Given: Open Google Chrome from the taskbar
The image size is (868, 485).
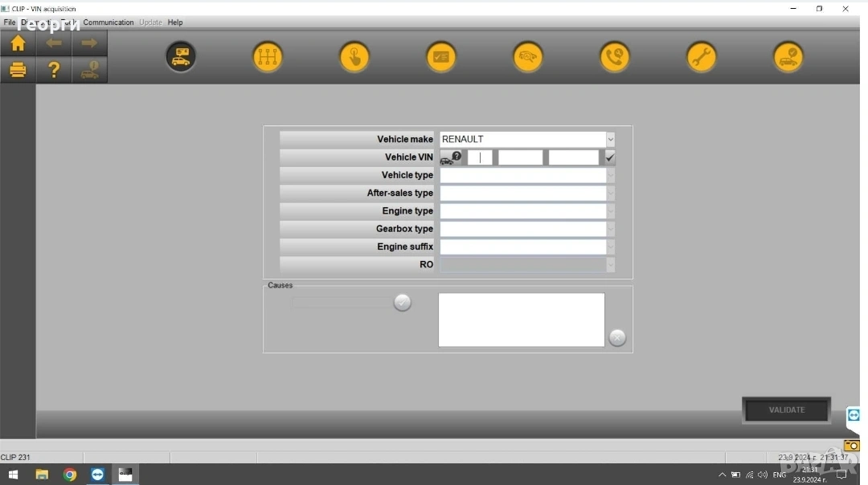Looking at the screenshot, I should (70, 475).
